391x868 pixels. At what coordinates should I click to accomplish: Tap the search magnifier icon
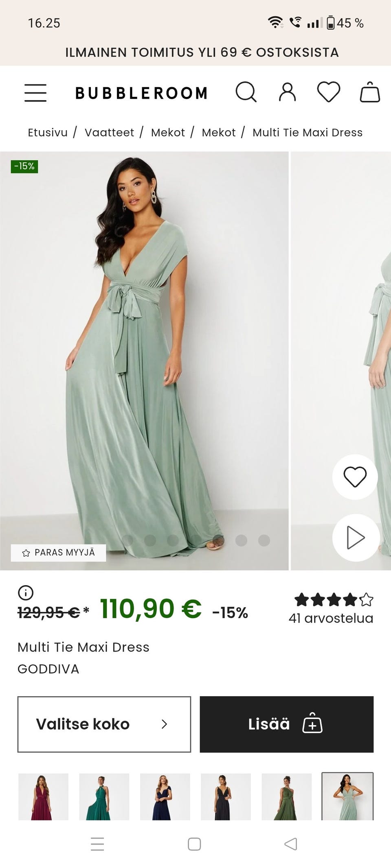246,92
